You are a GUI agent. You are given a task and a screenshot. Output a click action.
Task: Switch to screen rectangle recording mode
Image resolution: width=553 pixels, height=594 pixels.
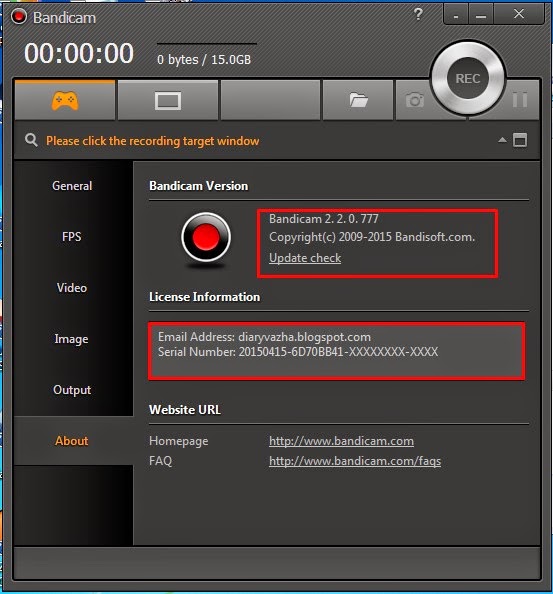tap(168, 100)
